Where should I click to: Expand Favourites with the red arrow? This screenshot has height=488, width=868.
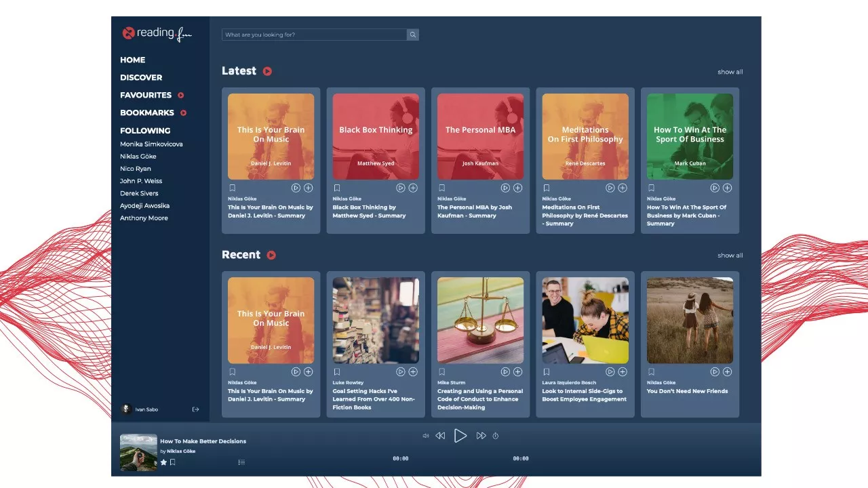click(181, 96)
